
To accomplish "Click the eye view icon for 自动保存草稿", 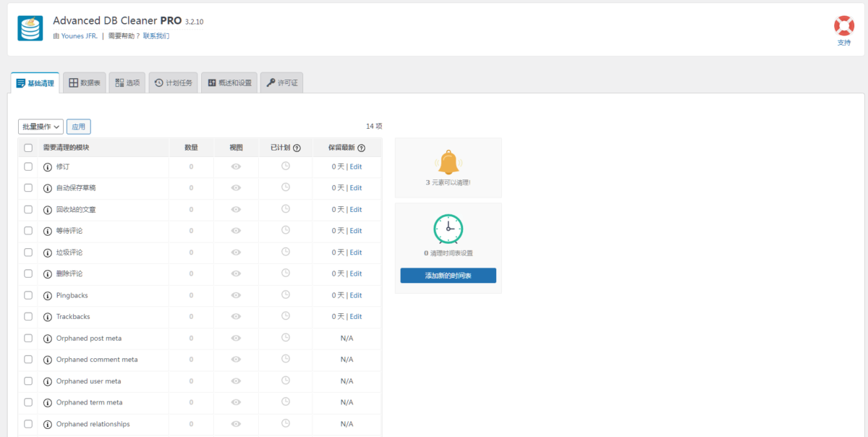I will tap(236, 188).
